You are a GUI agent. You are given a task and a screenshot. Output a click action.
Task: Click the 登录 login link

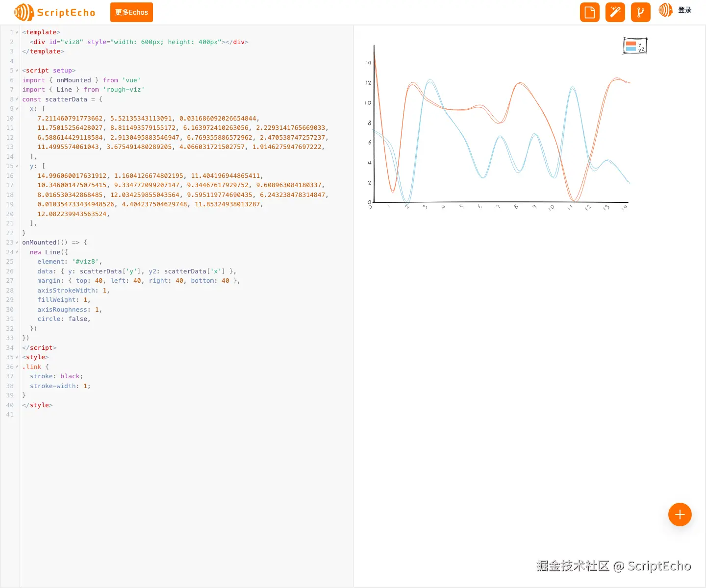pyautogui.click(x=685, y=10)
